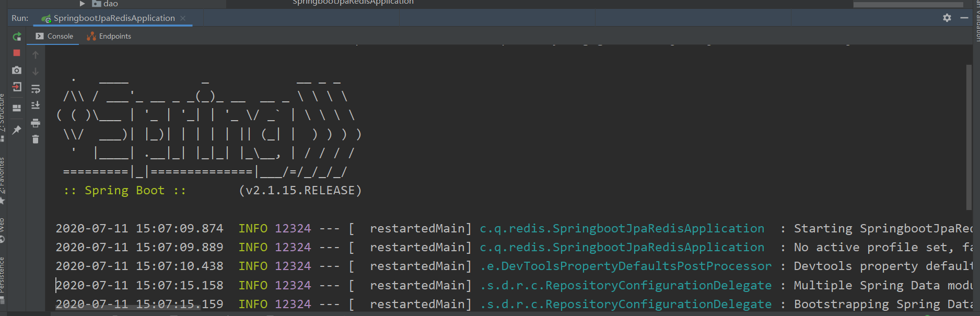Click timestamp 2020-07-11 15:07:10.438
Screen dimensions: 980x316
coord(139,266)
